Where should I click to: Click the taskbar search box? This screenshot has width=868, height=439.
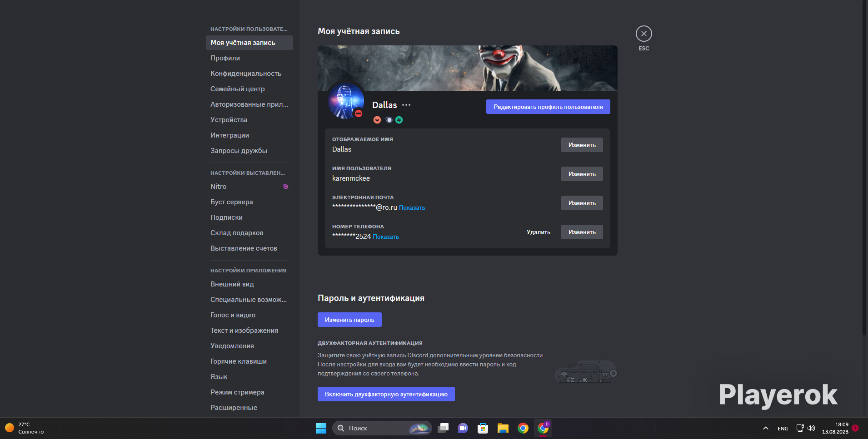[x=382, y=428]
